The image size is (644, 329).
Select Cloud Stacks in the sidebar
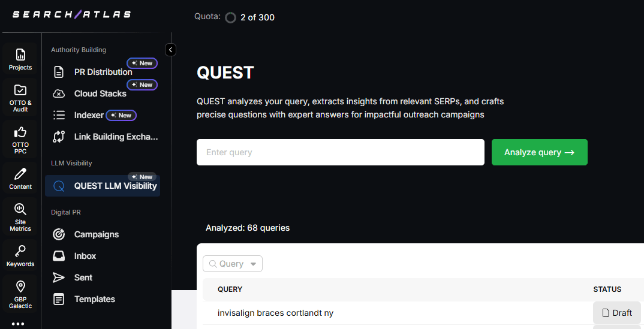tap(100, 93)
